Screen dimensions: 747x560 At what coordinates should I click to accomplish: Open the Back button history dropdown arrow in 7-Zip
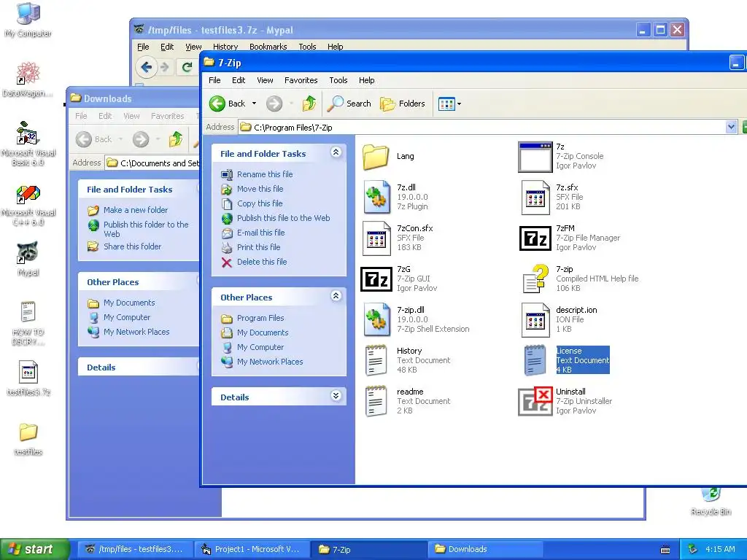(255, 104)
